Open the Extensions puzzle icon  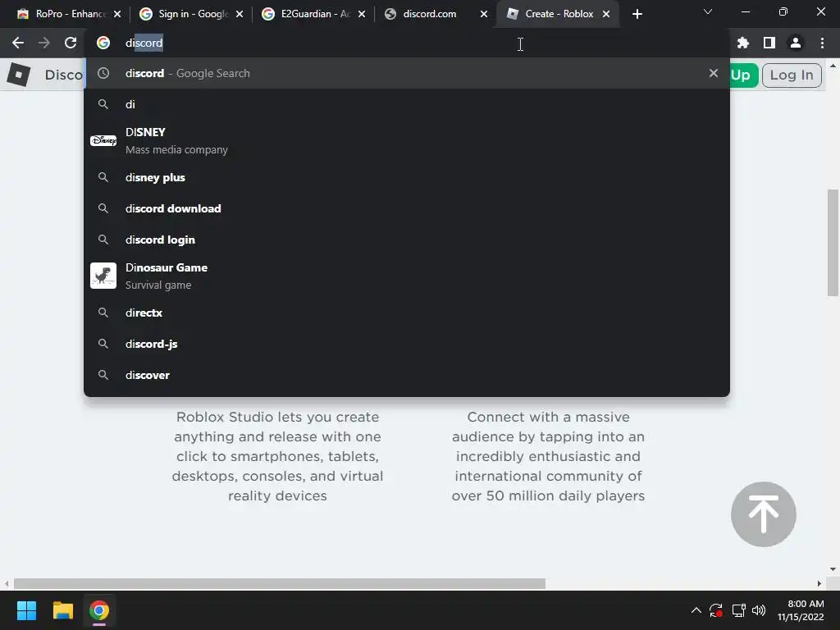tap(742, 43)
